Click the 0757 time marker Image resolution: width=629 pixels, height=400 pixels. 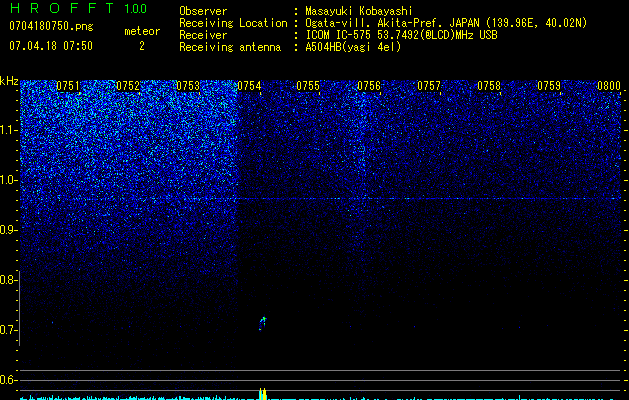tap(429, 86)
